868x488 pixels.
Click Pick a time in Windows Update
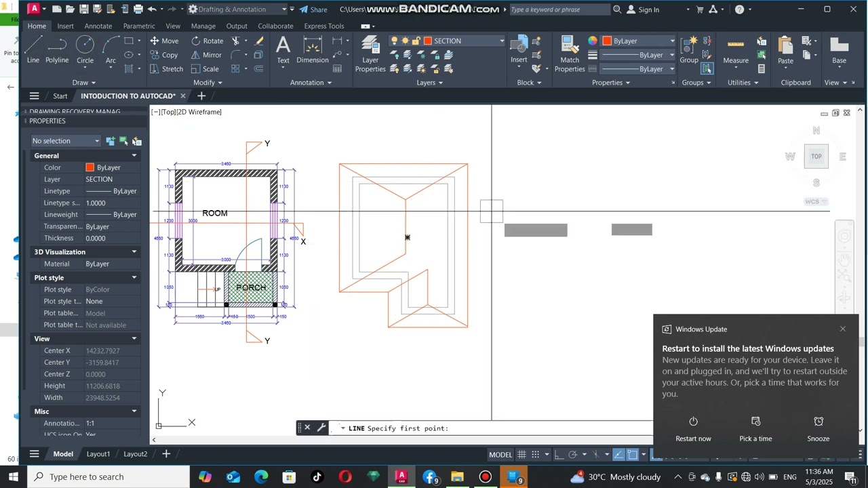pos(755,430)
